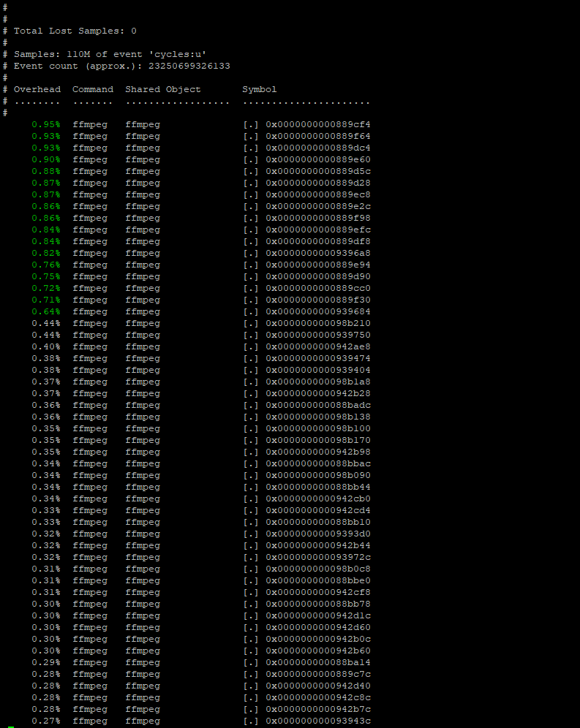Click the Symbol column header
The height and width of the screenshot is (728, 580).
coord(260,89)
